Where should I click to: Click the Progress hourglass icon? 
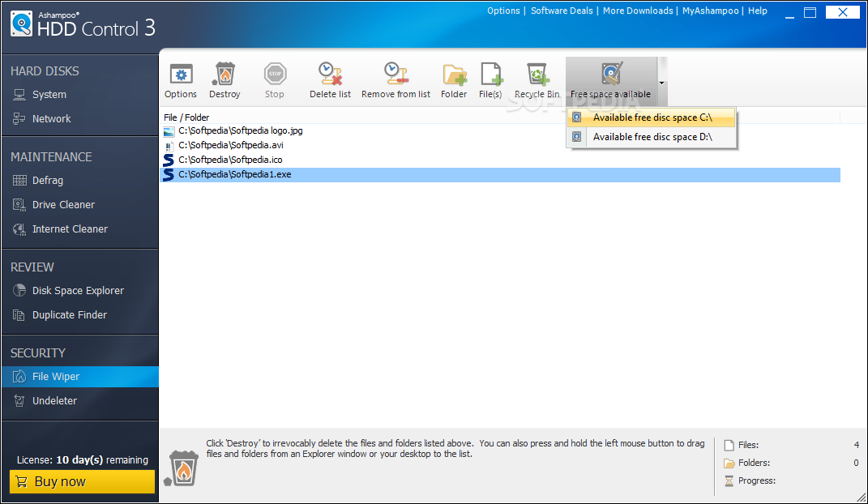click(729, 481)
